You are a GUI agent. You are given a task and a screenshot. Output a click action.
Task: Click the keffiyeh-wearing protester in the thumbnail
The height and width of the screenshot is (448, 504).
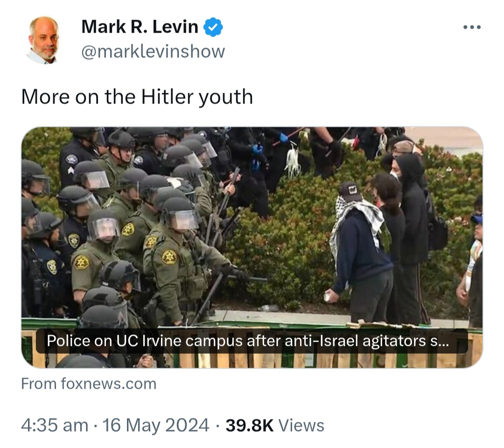click(360, 250)
